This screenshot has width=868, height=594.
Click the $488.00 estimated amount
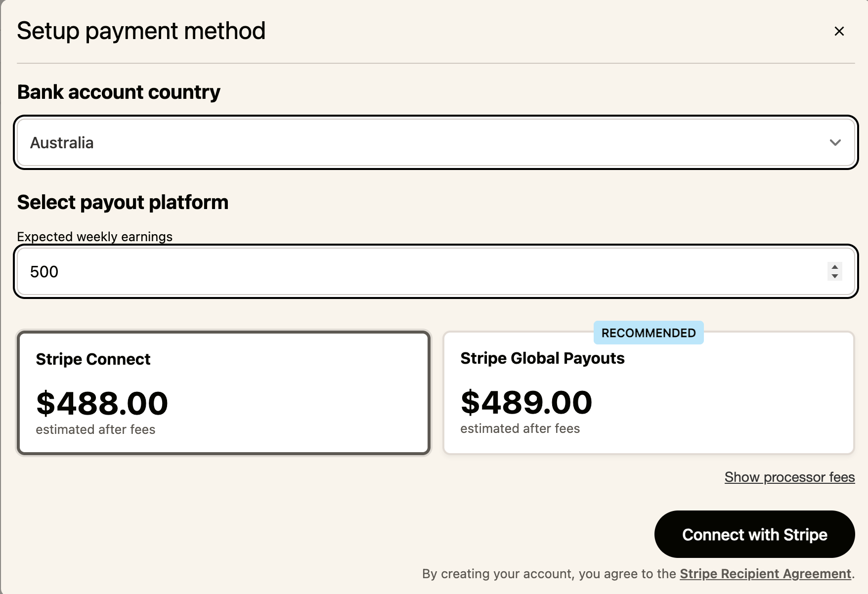click(x=102, y=403)
